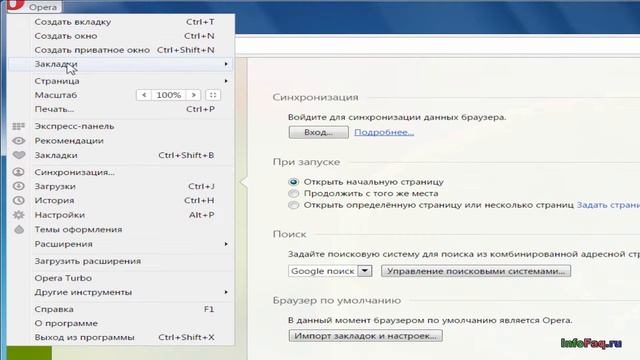Click Управление поисковыми системами... button
Viewport: 640px width, 360px height.
[x=476, y=271]
